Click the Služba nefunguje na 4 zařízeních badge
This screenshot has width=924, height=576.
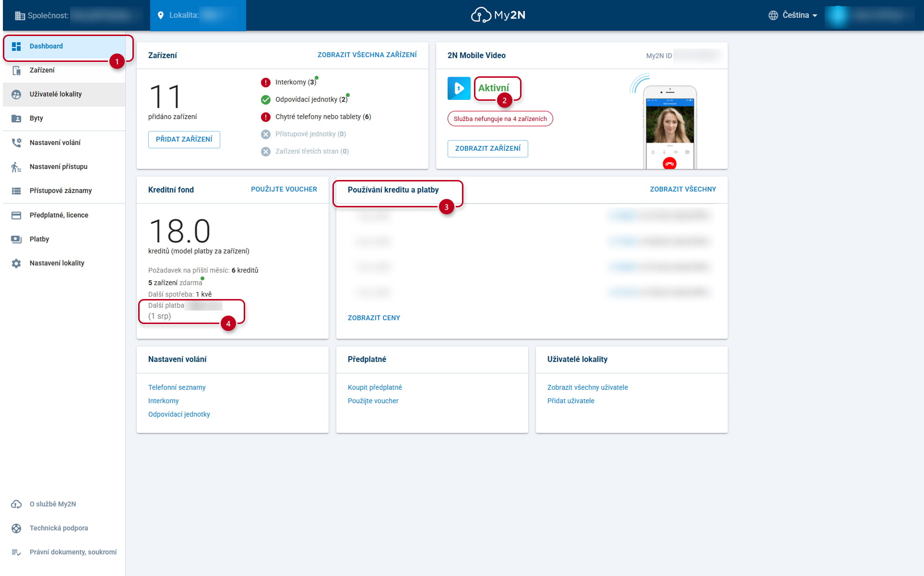[x=500, y=119]
